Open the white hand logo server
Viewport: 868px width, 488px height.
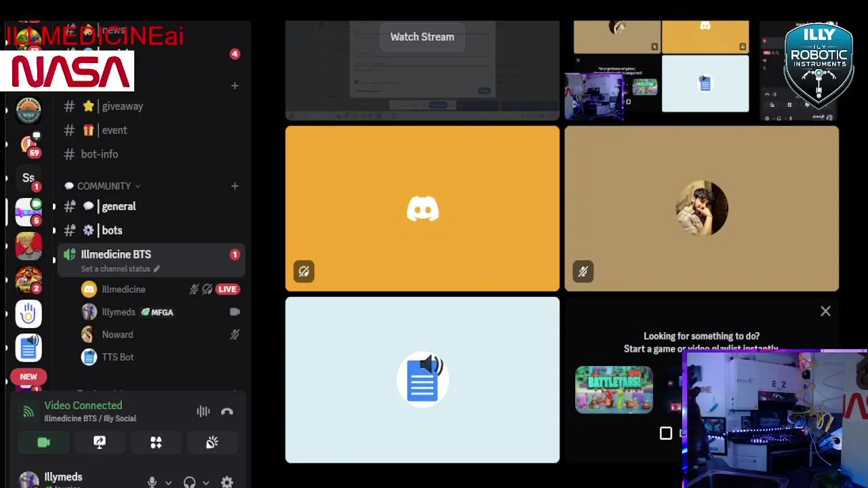click(28, 314)
